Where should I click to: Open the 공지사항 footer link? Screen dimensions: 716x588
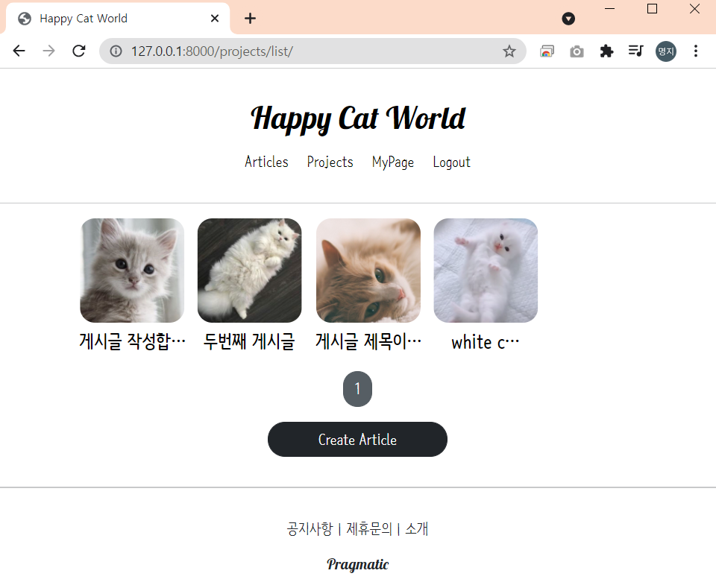(x=310, y=528)
